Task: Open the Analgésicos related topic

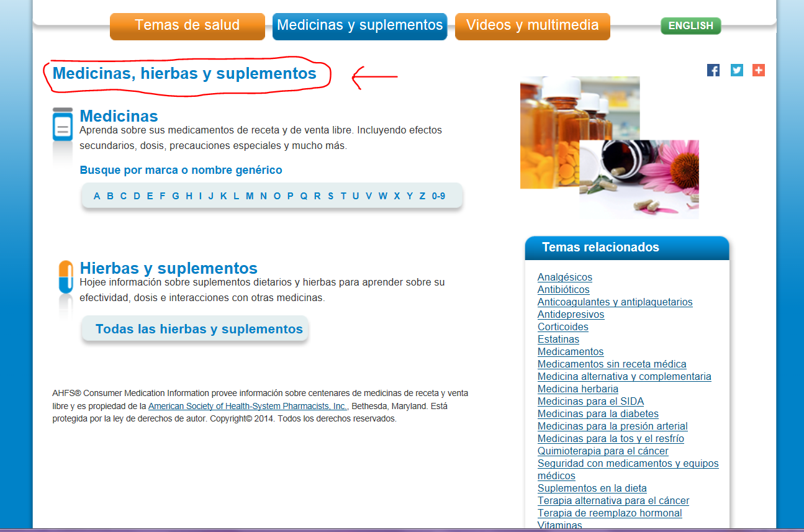Action: (x=564, y=277)
